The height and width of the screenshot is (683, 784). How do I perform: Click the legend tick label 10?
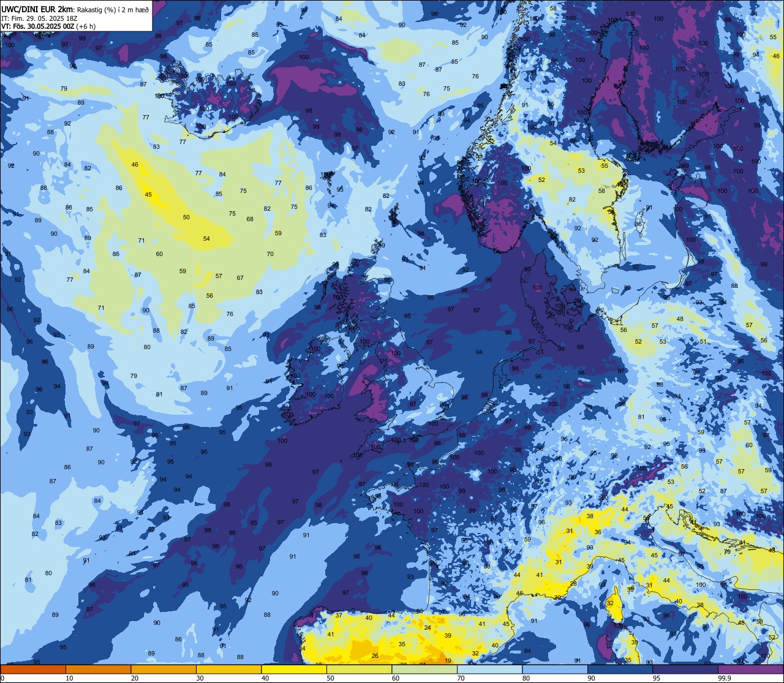tap(70, 678)
